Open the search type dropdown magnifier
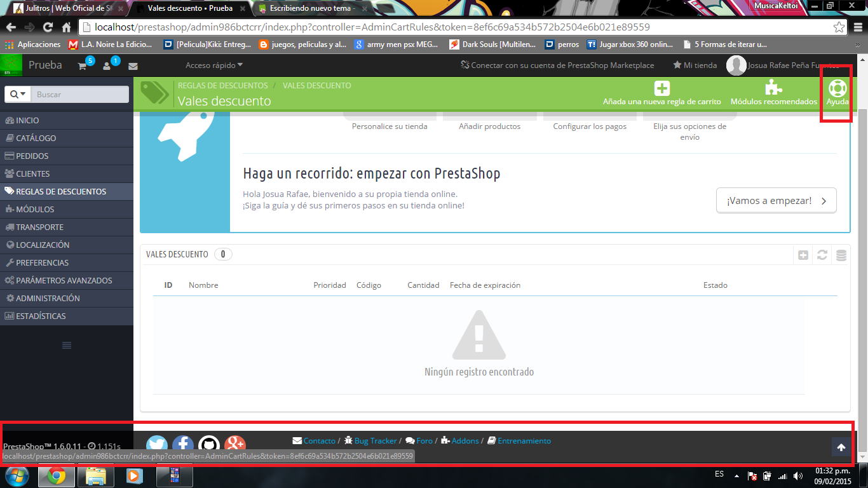Viewport: 868px width, 488px height. coord(18,94)
